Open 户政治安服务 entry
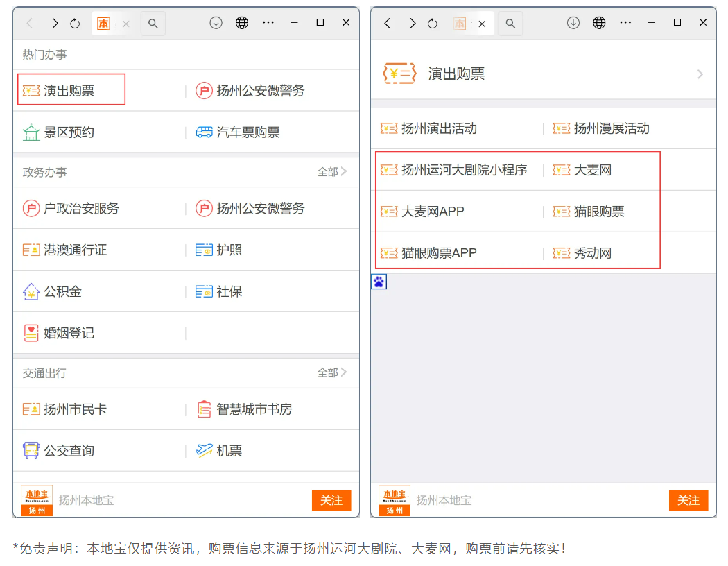 click(x=71, y=208)
